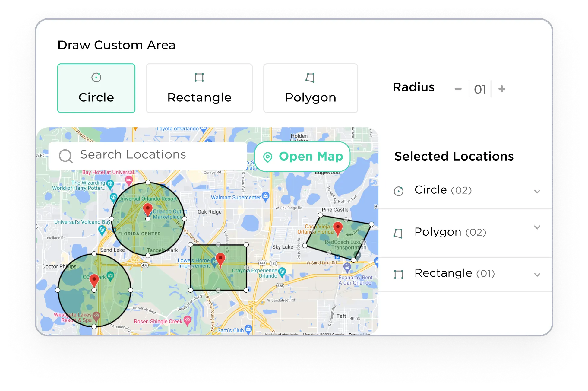This screenshot has width=588, height=391.
Task: Increase radius with the plus button
Action: [x=502, y=89]
